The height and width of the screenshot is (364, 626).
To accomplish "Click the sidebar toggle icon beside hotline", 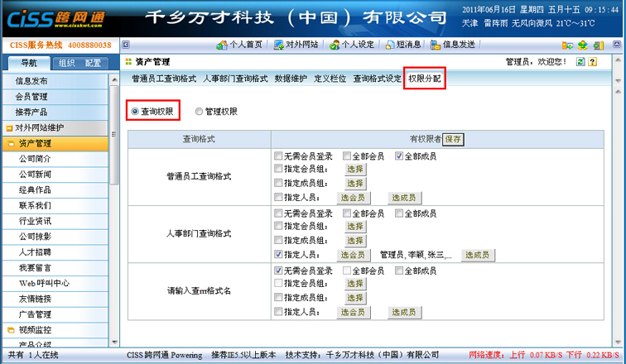I will [x=125, y=45].
